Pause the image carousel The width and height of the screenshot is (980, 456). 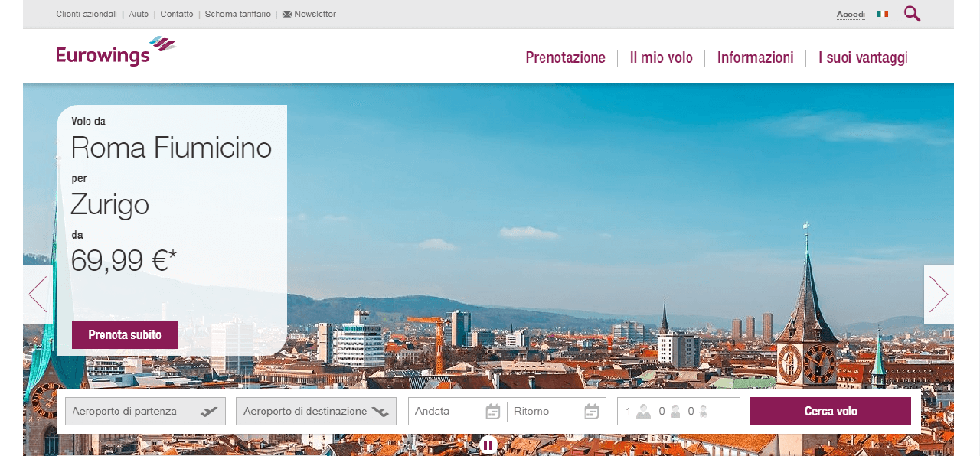coord(488,445)
